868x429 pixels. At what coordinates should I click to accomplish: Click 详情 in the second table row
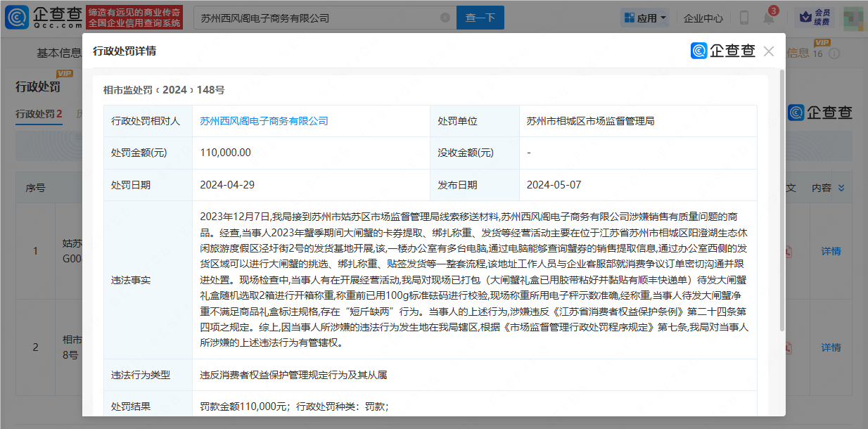(x=831, y=347)
